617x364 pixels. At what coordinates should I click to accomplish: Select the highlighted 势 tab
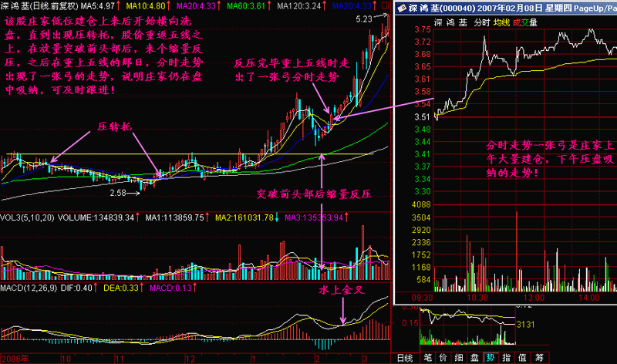491,358
